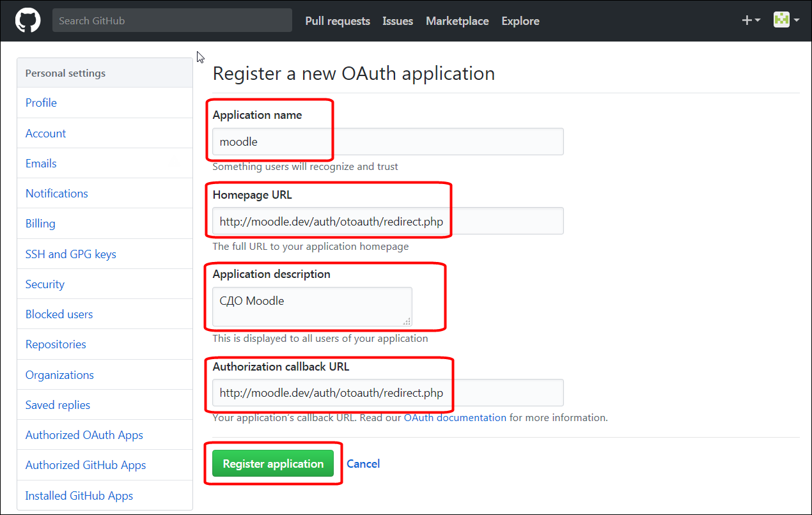This screenshot has width=812, height=515.
Task: Click the Application name field
Action: 388,142
